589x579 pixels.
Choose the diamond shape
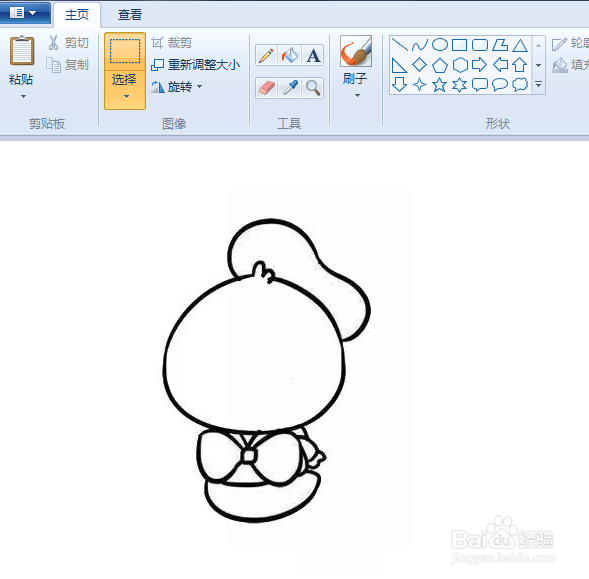click(x=420, y=65)
